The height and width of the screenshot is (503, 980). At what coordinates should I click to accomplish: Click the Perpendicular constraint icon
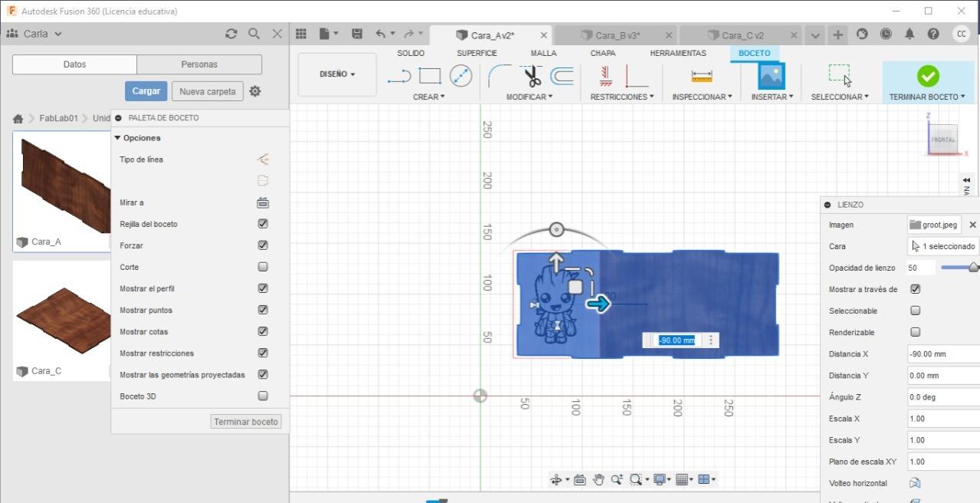637,76
